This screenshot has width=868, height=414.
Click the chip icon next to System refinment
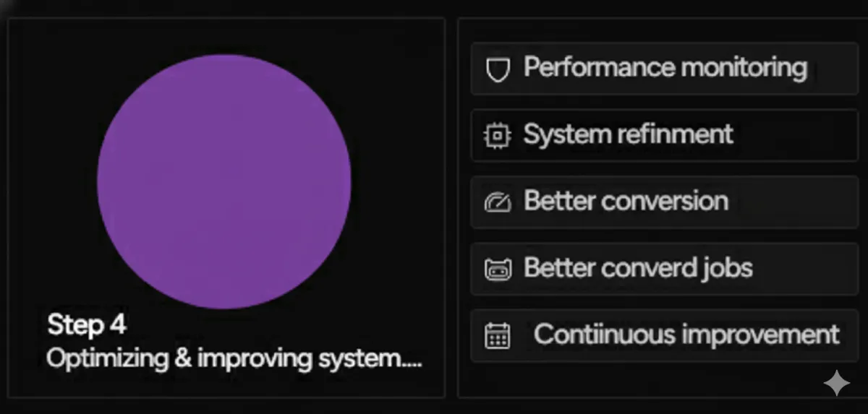497,136
